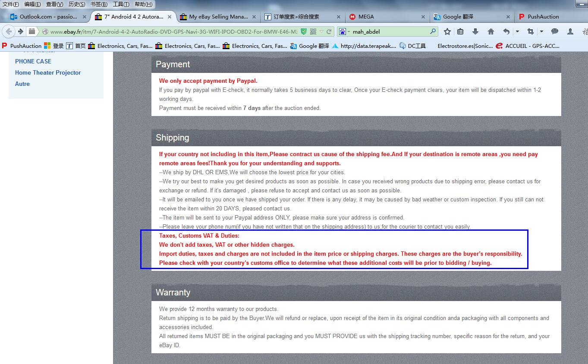Click the bookmark star icon

tap(447, 31)
